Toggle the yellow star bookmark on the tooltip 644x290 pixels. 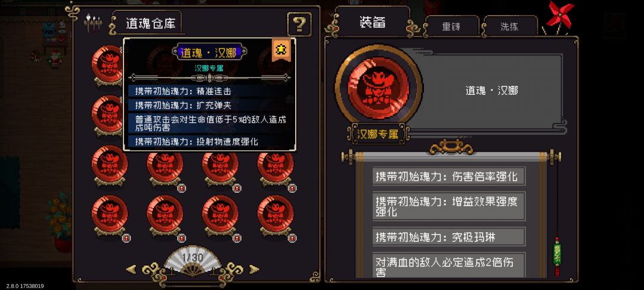(281, 50)
